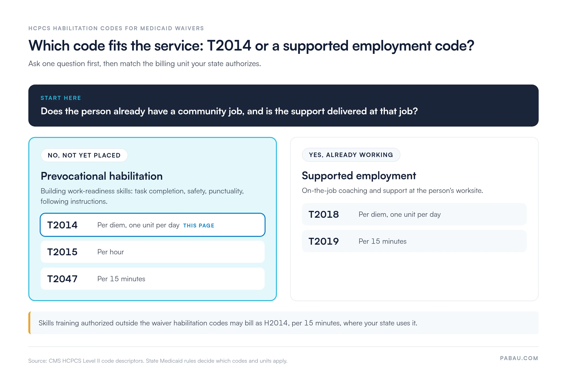Select the T2018 per diem row
This screenshot has height=392, width=567.
coord(414,214)
